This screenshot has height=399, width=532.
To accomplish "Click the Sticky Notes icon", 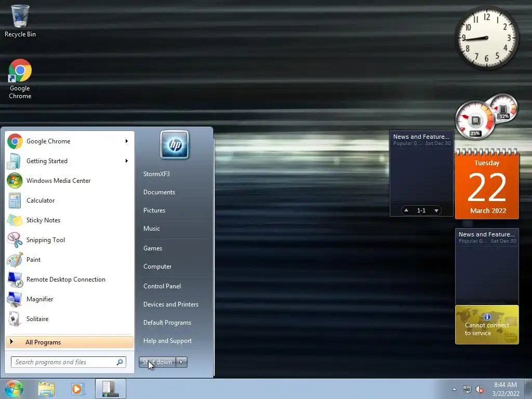I will pyautogui.click(x=15, y=220).
